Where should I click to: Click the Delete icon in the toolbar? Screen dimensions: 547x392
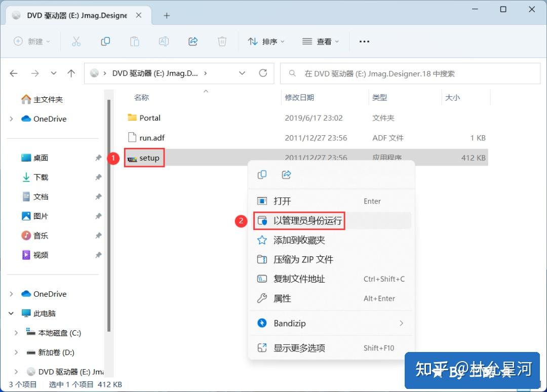click(222, 41)
